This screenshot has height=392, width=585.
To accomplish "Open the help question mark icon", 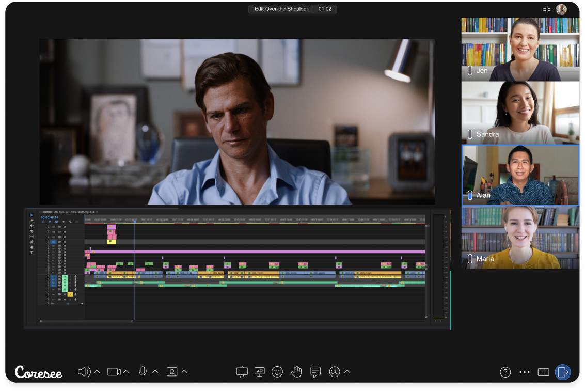I will pyautogui.click(x=505, y=372).
